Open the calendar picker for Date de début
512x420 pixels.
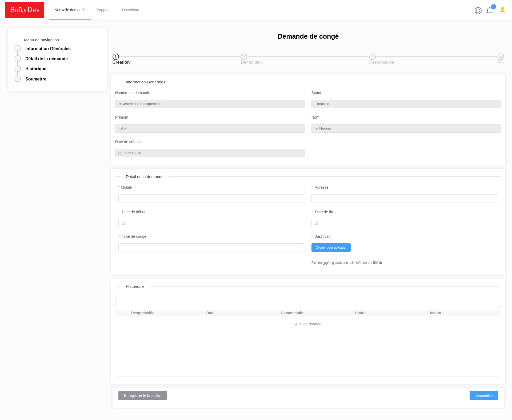123,223
